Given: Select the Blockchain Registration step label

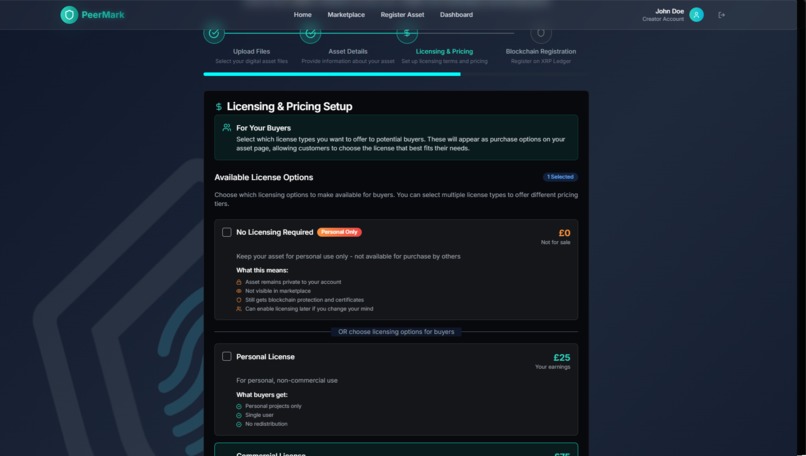Looking at the screenshot, I should (541, 51).
